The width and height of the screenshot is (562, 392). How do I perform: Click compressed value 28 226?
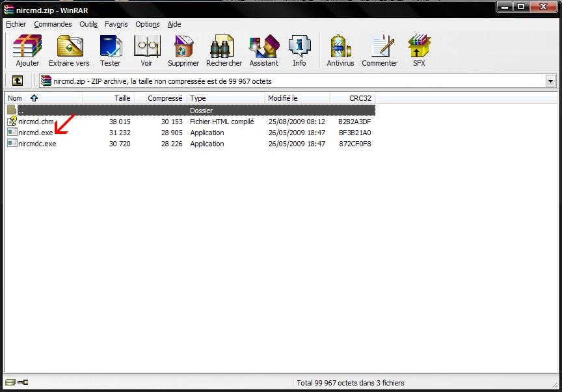pos(172,144)
